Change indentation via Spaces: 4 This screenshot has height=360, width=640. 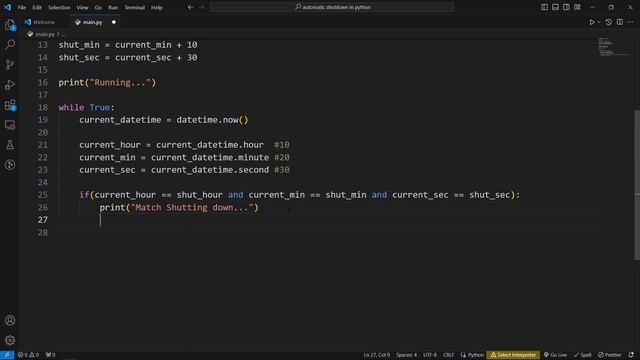coord(406,355)
